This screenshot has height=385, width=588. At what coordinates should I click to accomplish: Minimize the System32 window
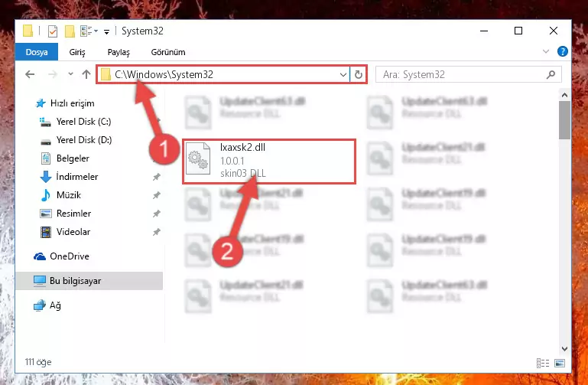click(484, 31)
